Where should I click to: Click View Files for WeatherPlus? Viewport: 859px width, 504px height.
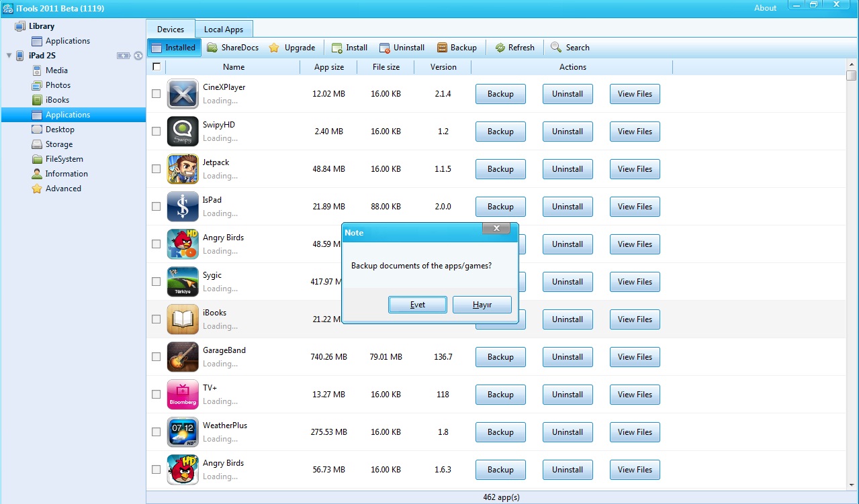tap(635, 432)
